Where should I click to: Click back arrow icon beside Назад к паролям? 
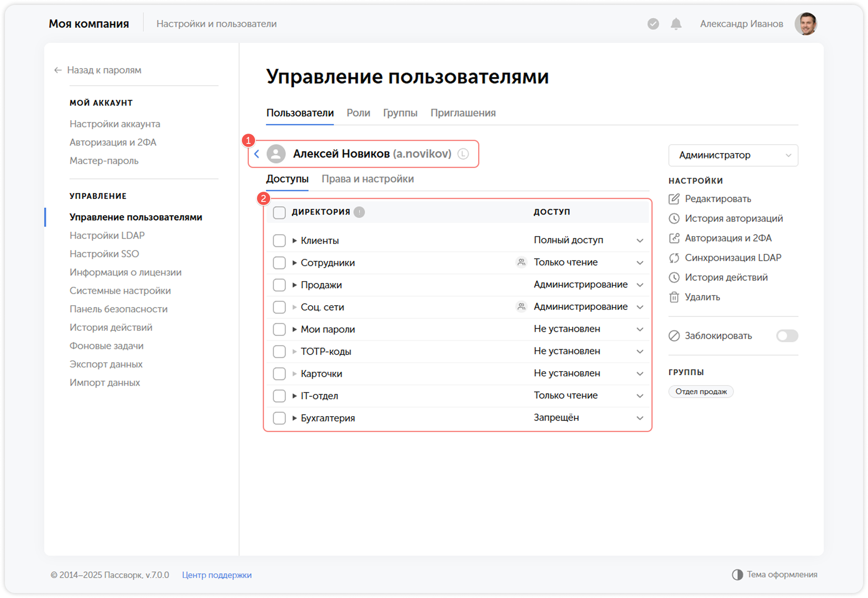pos(58,70)
